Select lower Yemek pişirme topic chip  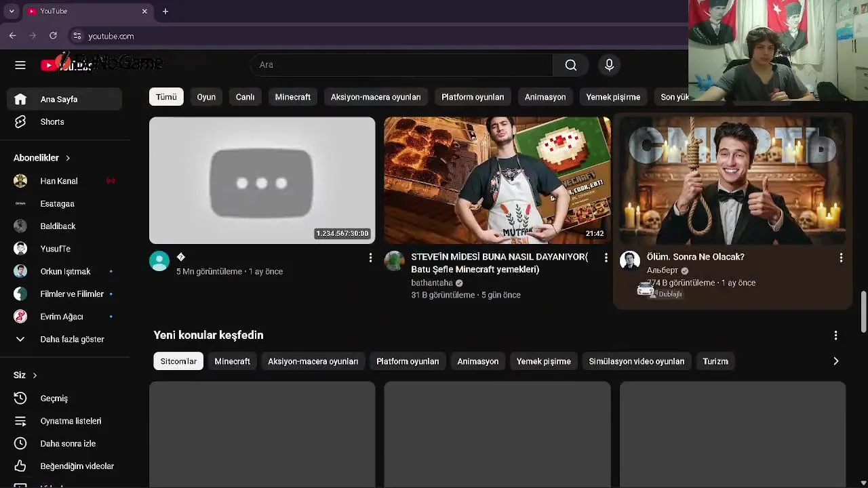click(544, 361)
